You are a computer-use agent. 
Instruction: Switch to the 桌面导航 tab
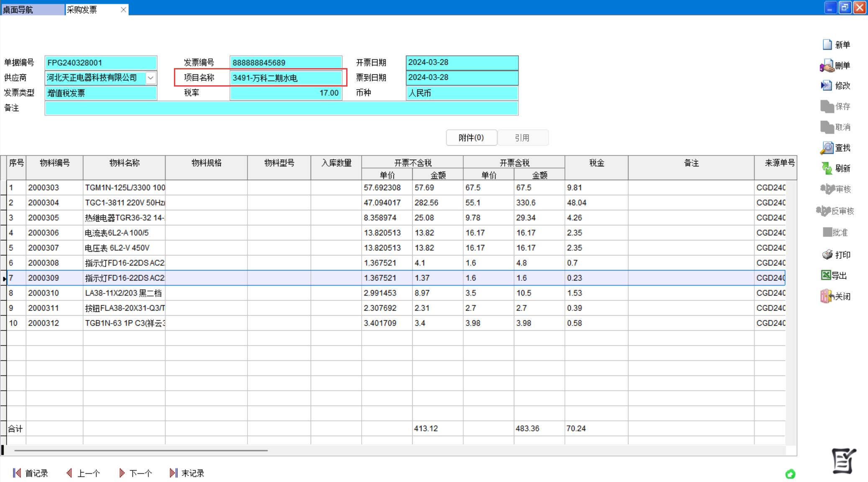click(18, 9)
